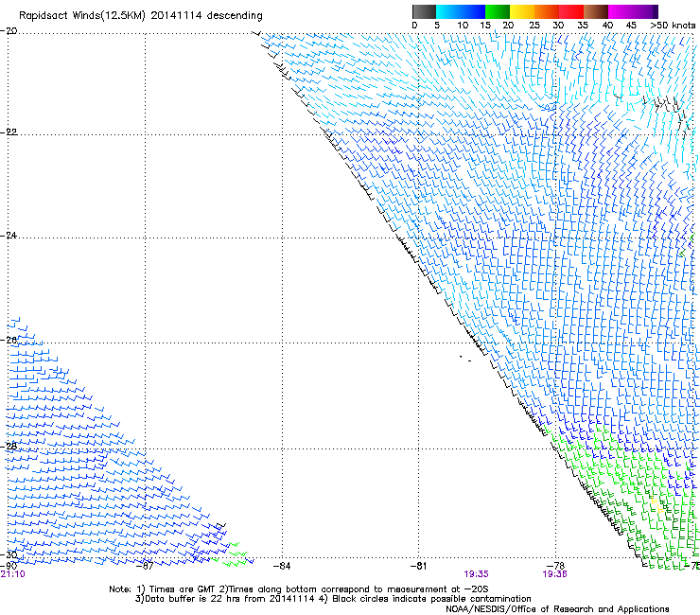Click the -84 longitude axis label
The image size is (700, 615).
pyautogui.click(x=282, y=566)
